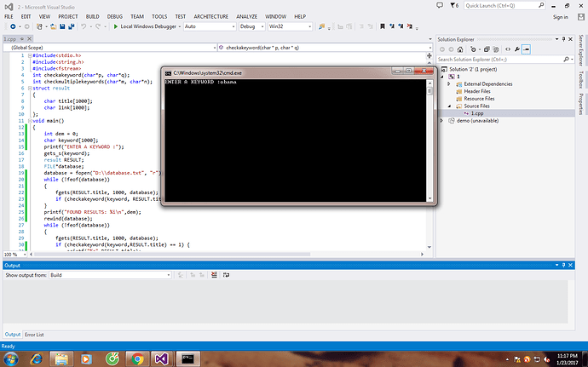Viewport: 588px width, 367px height.
Task: Click the Save All toolbar icon
Action: point(72,26)
